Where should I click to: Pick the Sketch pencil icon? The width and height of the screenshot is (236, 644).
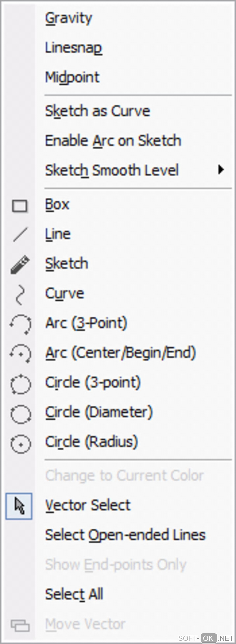coord(20,265)
